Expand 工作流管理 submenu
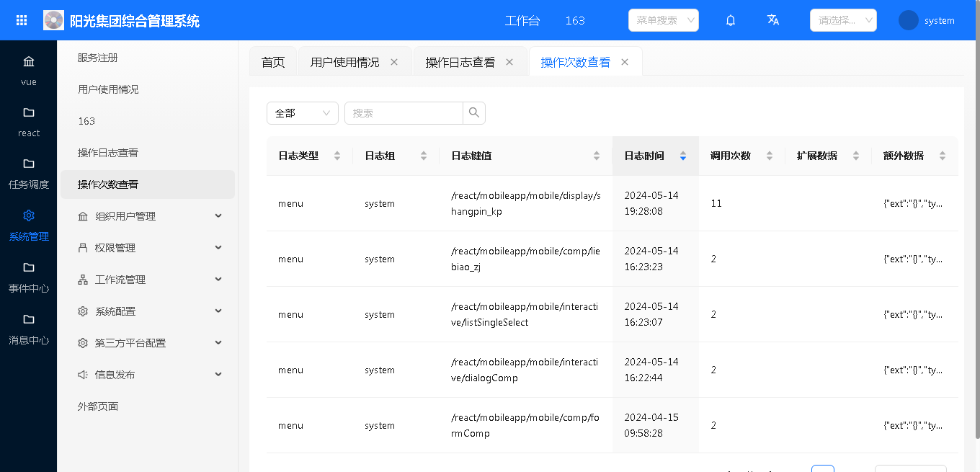980x472 pixels. pos(148,280)
